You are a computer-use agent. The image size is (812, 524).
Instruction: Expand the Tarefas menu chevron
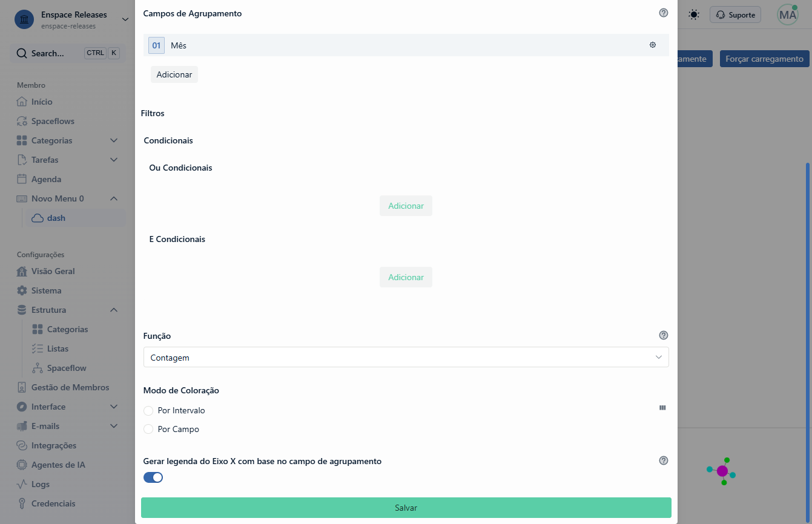(114, 160)
